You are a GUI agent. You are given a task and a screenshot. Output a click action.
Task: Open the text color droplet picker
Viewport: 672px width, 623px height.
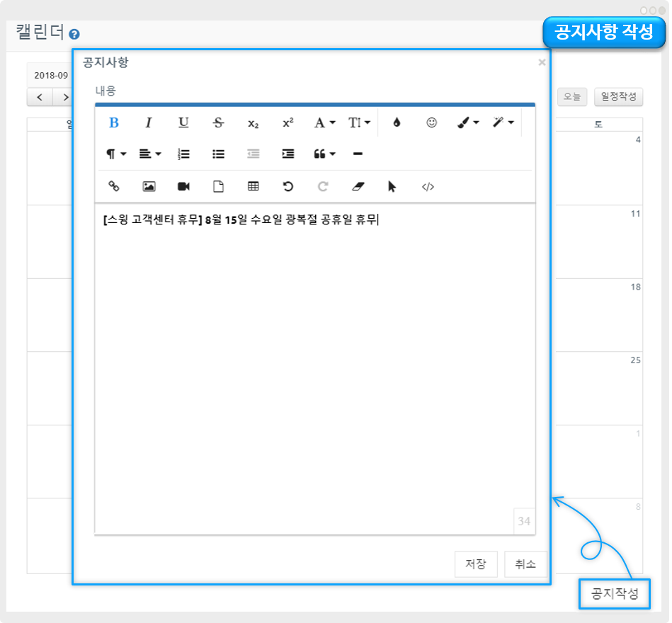[397, 122]
